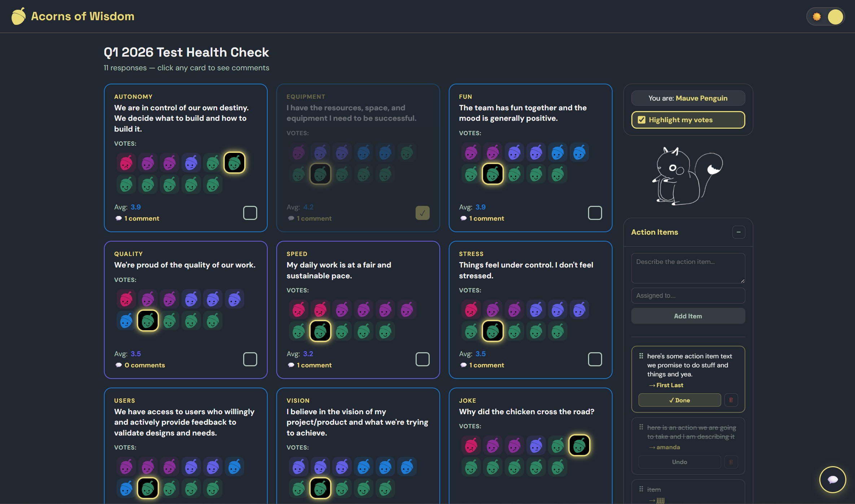Click the Add Item button
The width and height of the screenshot is (855, 504).
688,316
